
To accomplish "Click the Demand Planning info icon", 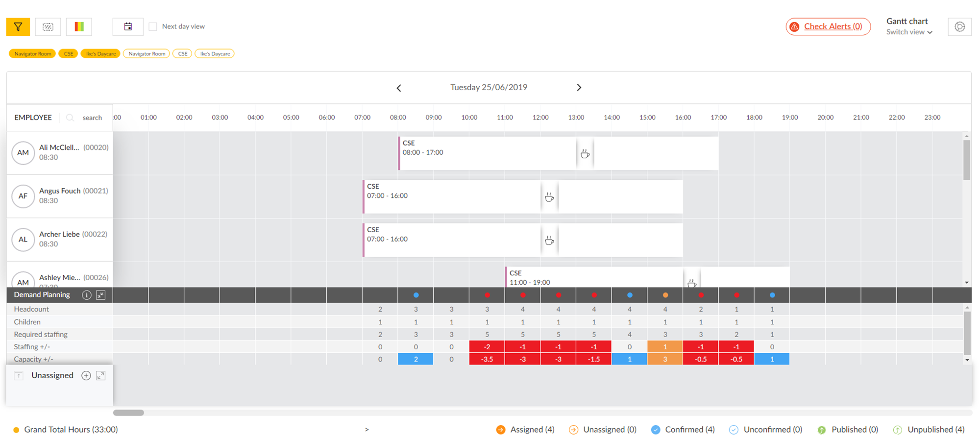I will click(x=86, y=295).
